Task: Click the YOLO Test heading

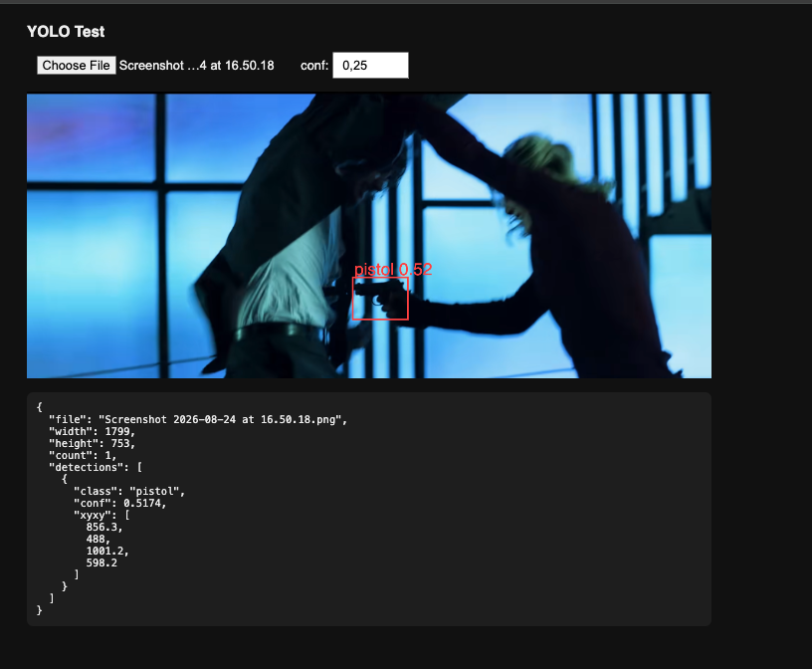Action: tap(66, 32)
